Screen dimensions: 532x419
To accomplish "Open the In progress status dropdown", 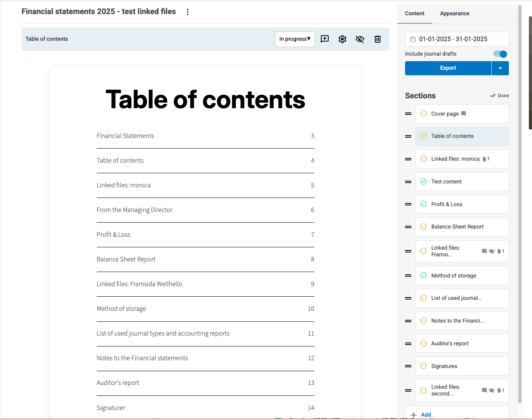I will pyautogui.click(x=295, y=39).
